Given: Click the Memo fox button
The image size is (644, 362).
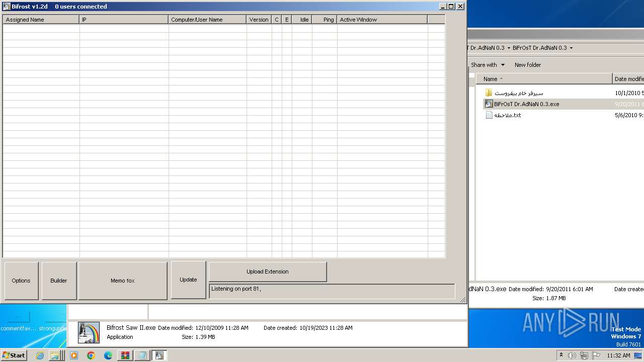Looking at the screenshot, I should (x=123, y=281).
